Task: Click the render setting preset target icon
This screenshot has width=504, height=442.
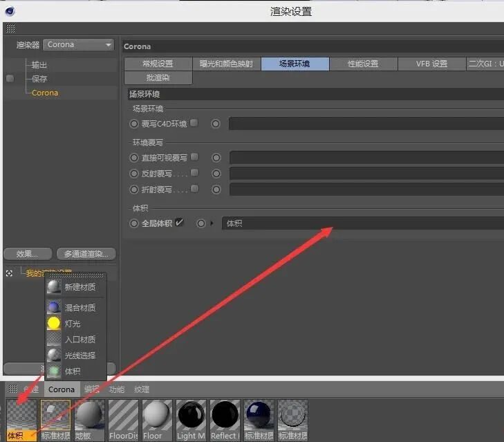Action: (x=9, y=273)
